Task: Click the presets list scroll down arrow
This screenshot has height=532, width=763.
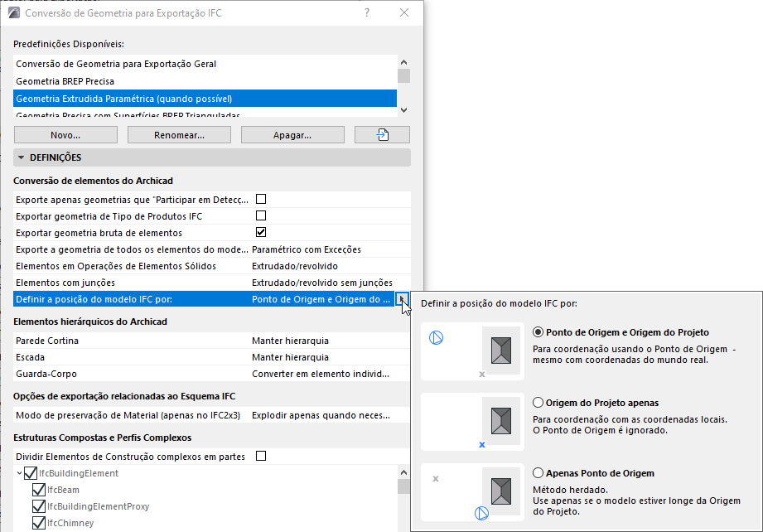Action: tap(403, 110)
